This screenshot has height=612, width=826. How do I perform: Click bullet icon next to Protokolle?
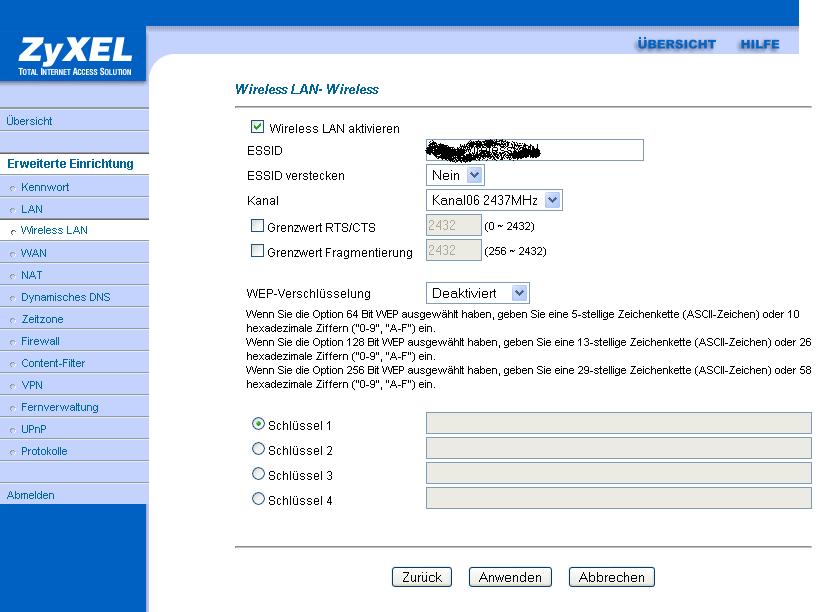coord(13,452)
